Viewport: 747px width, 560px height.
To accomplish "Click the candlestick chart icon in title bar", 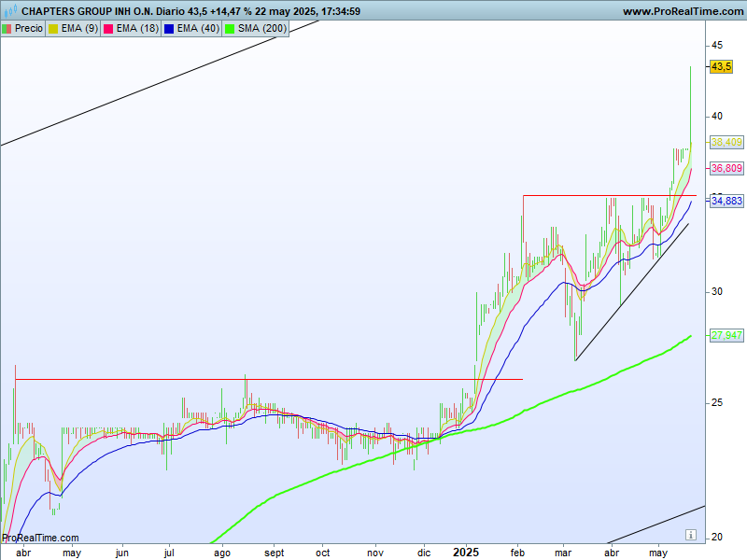I will 10,10.
